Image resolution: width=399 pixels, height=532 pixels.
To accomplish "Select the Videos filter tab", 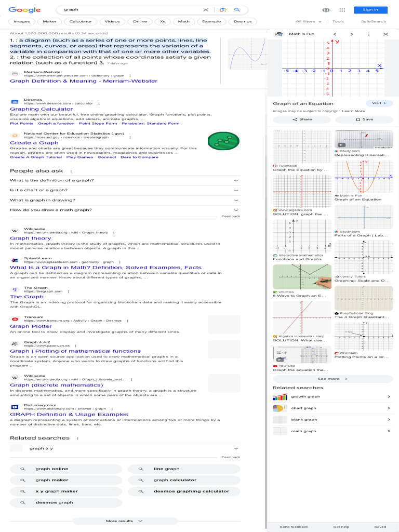I will pyautogui.click(x=112, y=21).
